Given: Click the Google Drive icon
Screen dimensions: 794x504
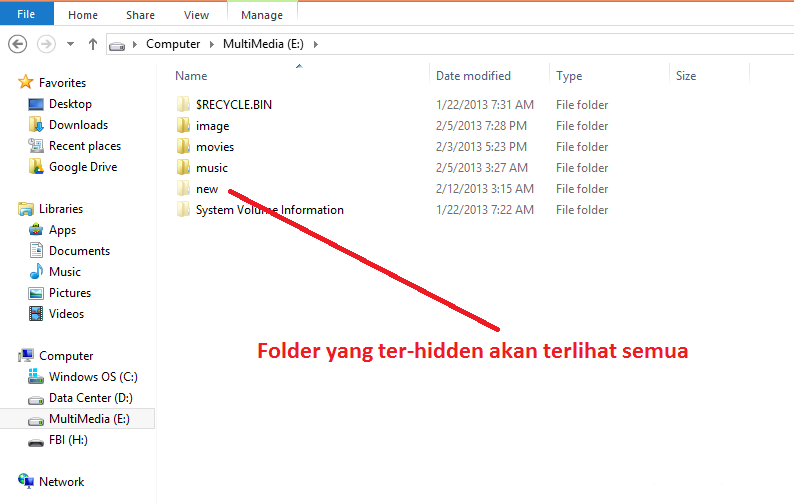Looking at the screenshot, I should (x=36, y=167).
